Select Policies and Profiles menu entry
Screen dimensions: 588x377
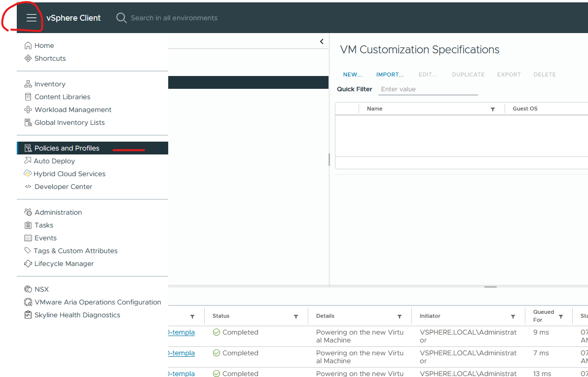pyautogui.click(x=92, y=148)
